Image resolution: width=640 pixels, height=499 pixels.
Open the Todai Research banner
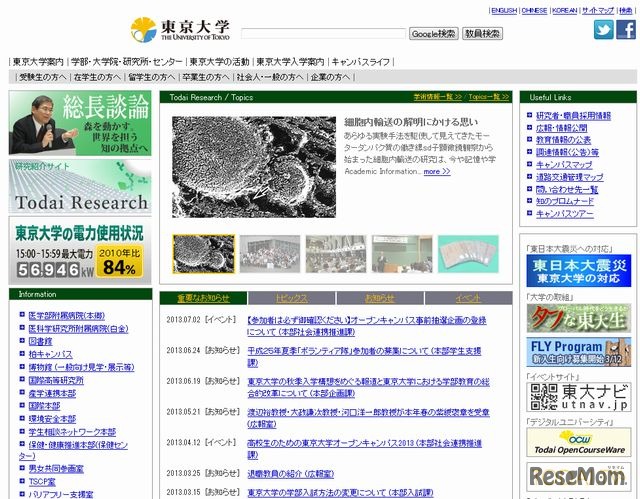point(80,186)
